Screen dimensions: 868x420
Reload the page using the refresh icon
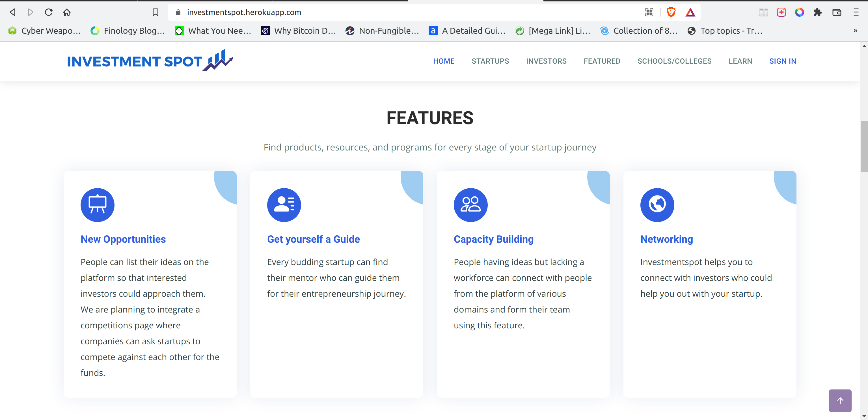pos(49,12)
